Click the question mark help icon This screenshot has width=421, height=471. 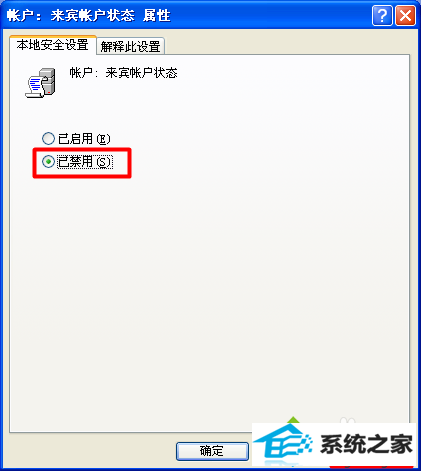[382, 15]
